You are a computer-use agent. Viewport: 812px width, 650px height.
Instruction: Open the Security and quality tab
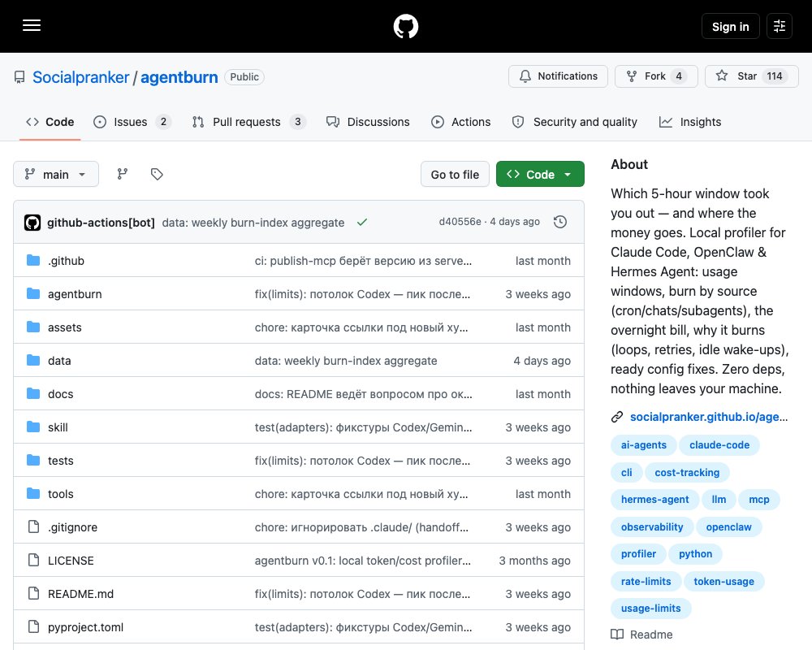[574, 122]
